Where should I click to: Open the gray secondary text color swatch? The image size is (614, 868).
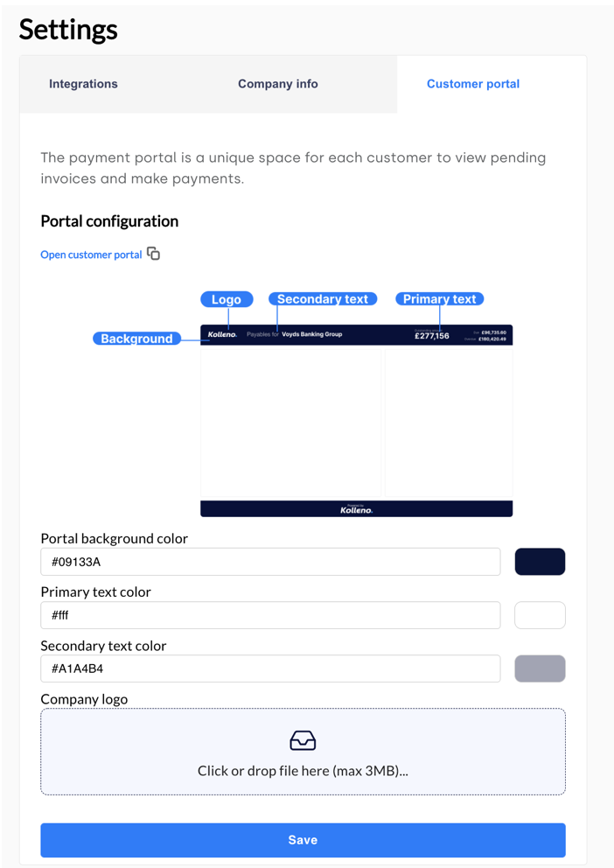click(540, 668)
